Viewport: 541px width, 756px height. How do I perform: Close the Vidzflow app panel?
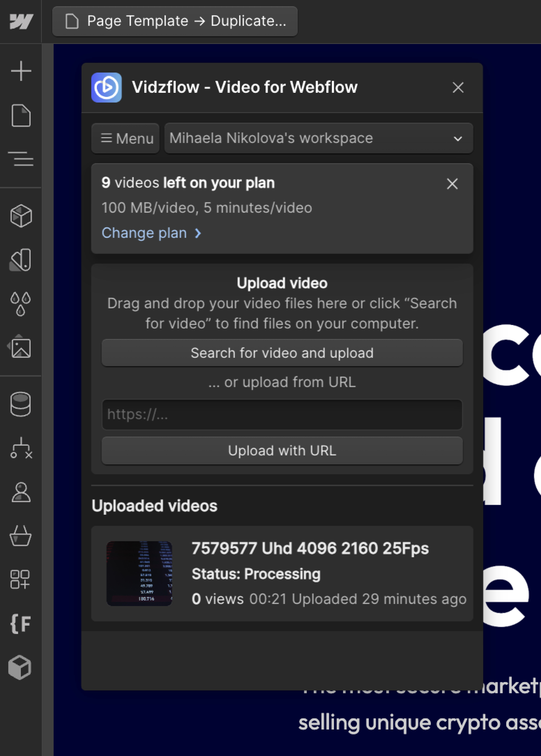[x=458, y=88]
